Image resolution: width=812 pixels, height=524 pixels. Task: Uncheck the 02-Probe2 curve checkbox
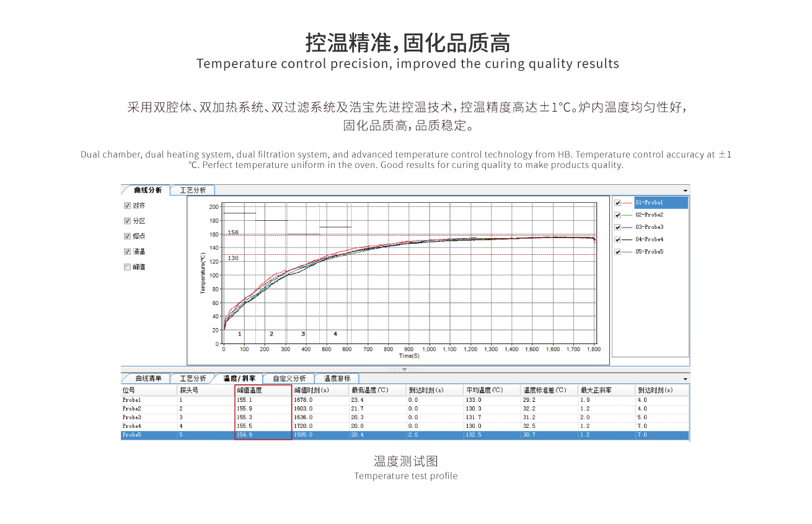(617, 215)
